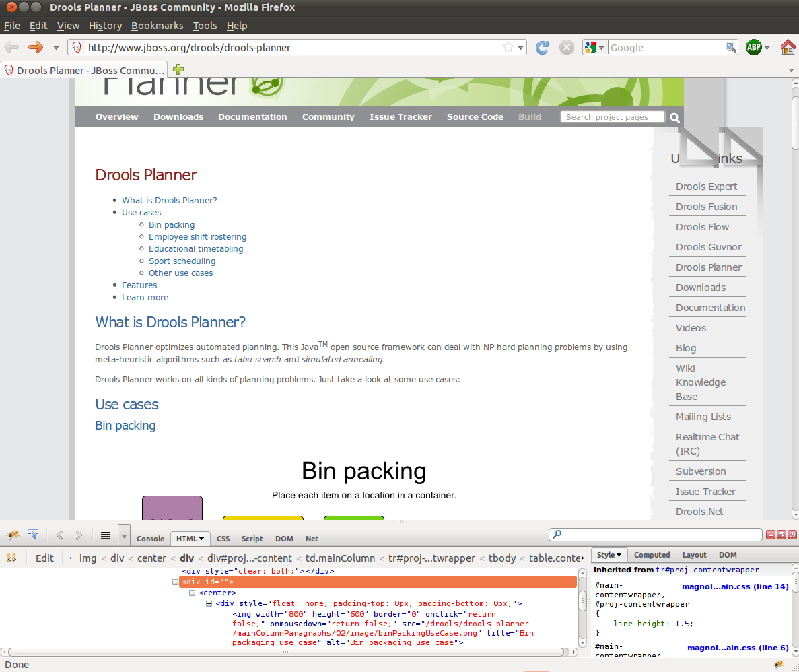Open magnol...ain.css (line 14) source link
The height and width of the screenshot is (672, 799).
click(x=735, y=586)
